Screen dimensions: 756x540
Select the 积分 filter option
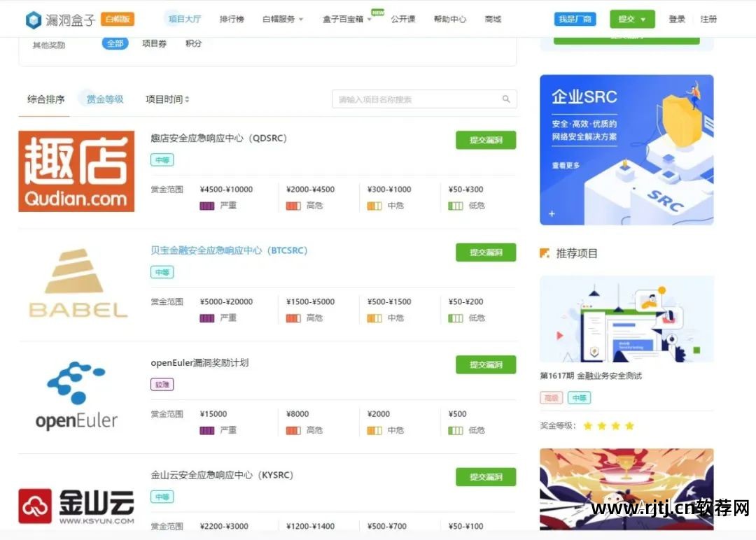193,43
